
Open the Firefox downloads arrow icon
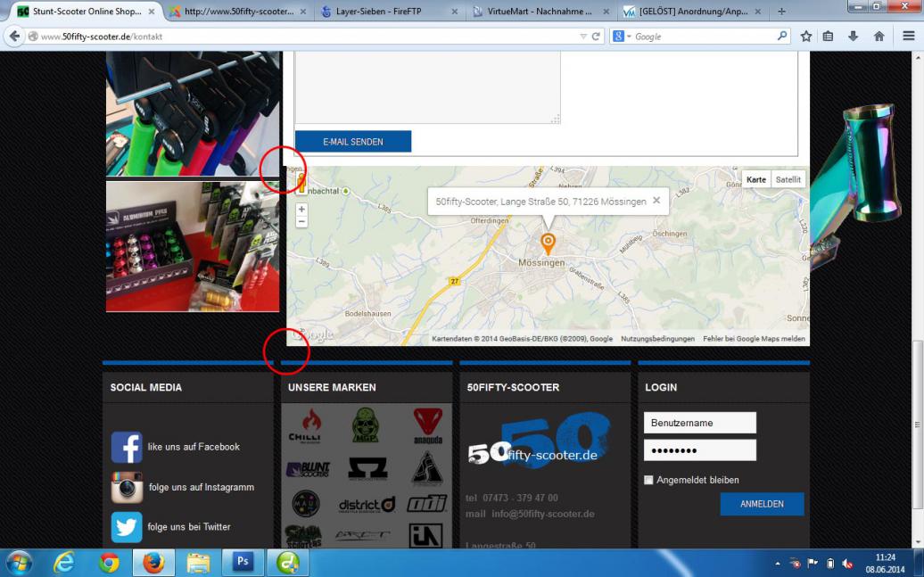point(854,37)
